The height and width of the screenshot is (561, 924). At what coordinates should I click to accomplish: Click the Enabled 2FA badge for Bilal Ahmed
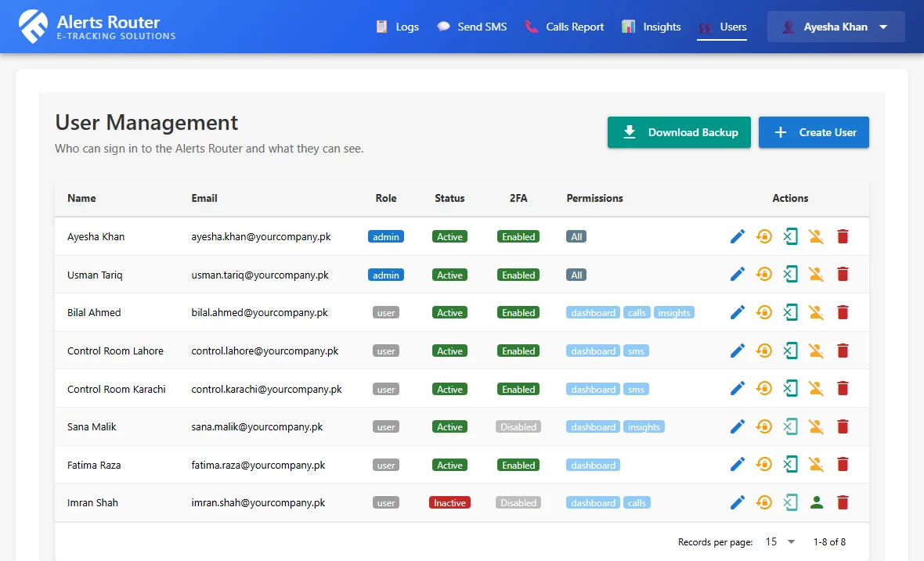518,313
